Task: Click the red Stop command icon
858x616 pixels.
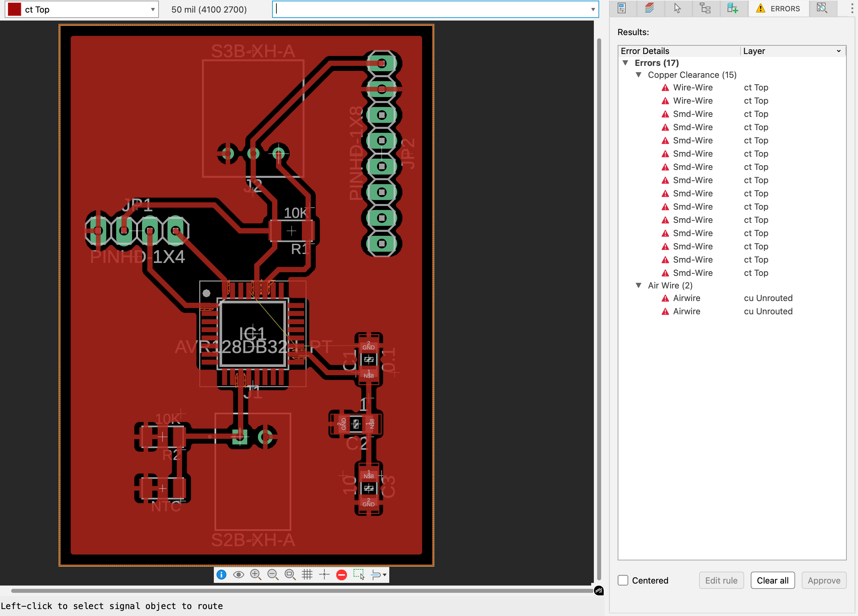Action: click(341, 575)
